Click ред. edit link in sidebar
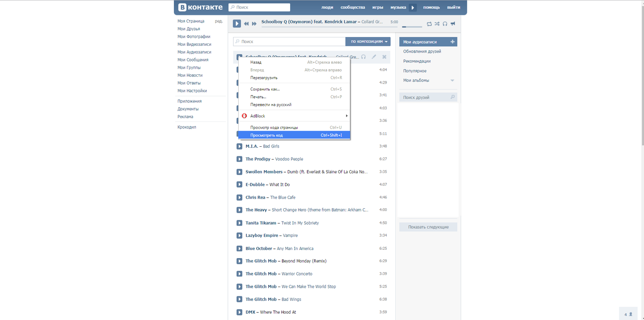Screen dimensions: 644x320 coord(219,21)
